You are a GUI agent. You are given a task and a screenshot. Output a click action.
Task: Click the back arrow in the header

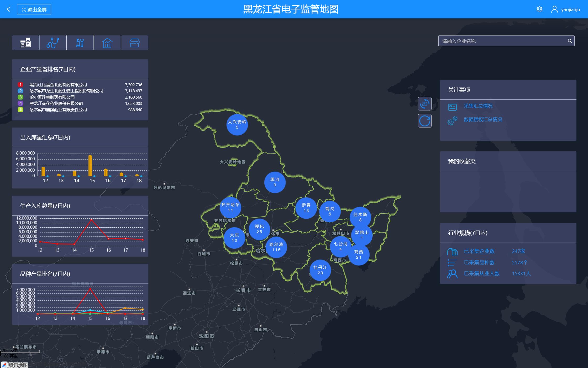coord(8,9)
